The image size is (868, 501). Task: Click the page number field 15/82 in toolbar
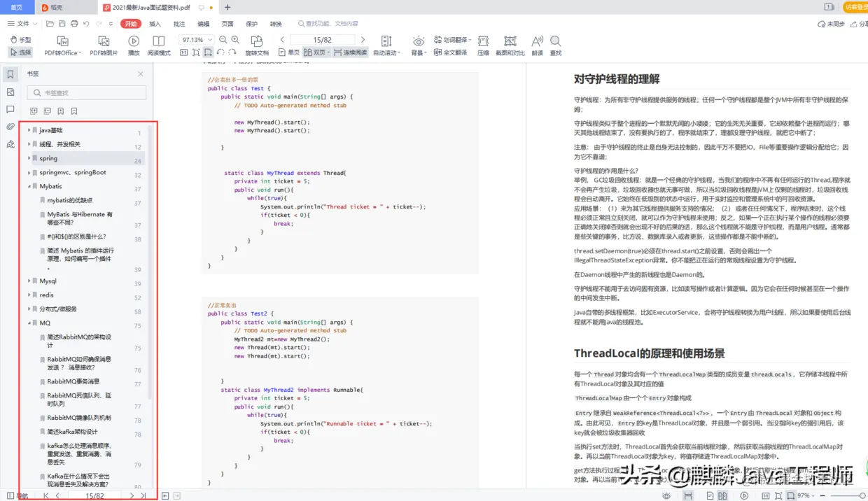point(323,40)
